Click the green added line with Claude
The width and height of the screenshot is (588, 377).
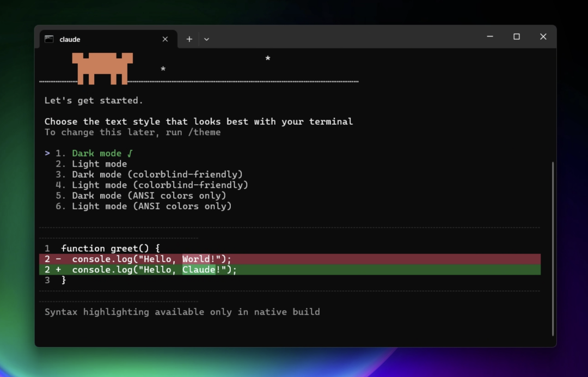click(290, 270)
